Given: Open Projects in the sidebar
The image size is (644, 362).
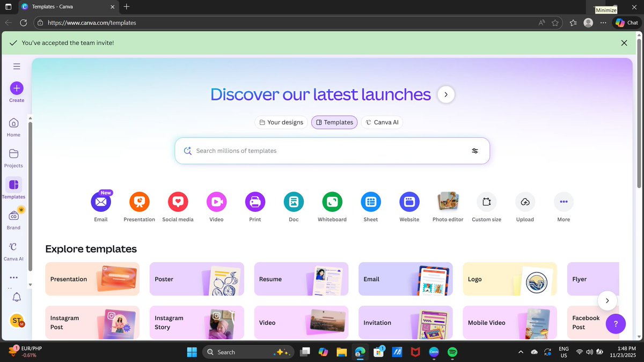Looking at the screenshot, I should [x=13, y=159].
